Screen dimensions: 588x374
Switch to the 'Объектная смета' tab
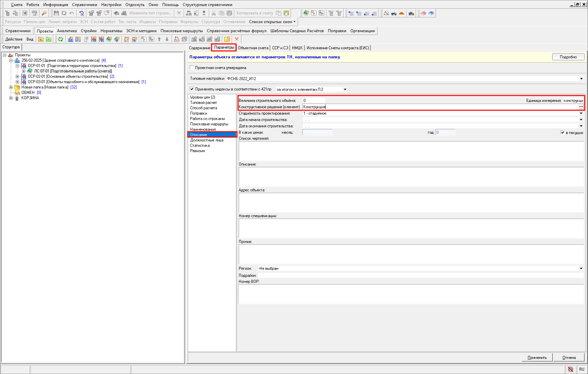[x=253, y=48]
